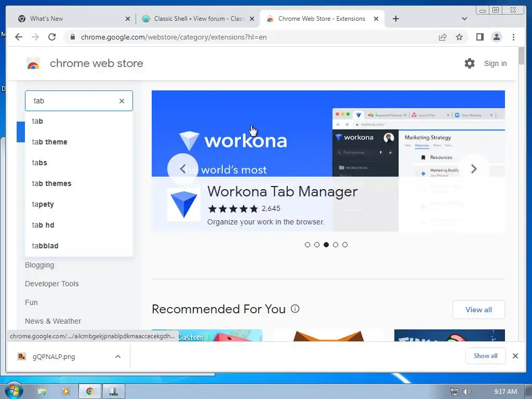Screen dimensions: 532x399
Task: Share this page icon in address bar
Action: [x=443, y=37]
